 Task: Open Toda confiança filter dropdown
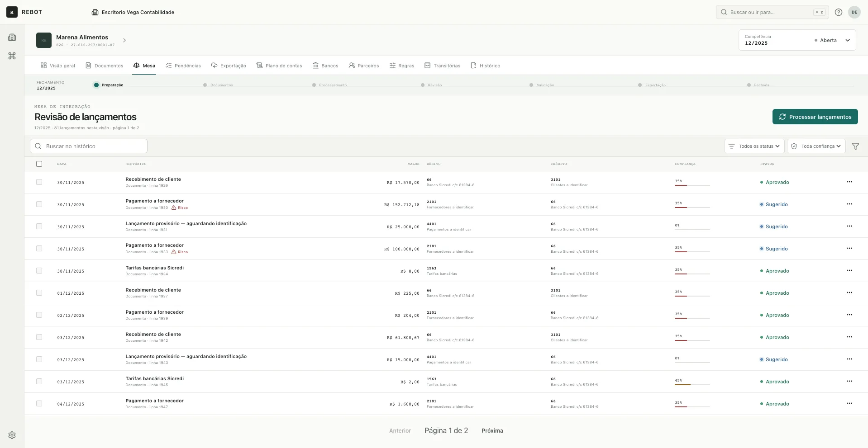coord(816,146)
